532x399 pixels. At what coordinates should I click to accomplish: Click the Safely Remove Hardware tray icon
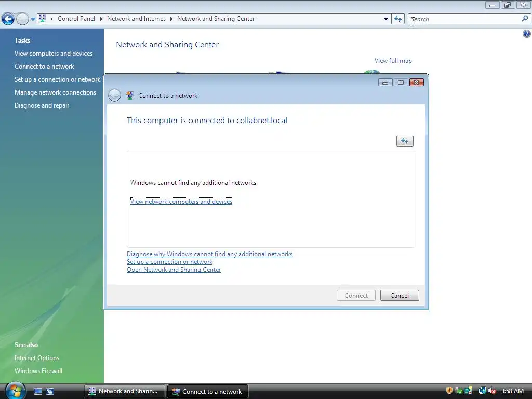[459, 391]
